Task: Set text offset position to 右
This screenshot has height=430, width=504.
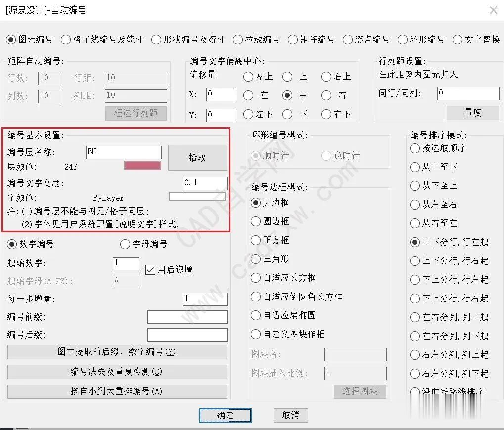Action: click(325, 95)
